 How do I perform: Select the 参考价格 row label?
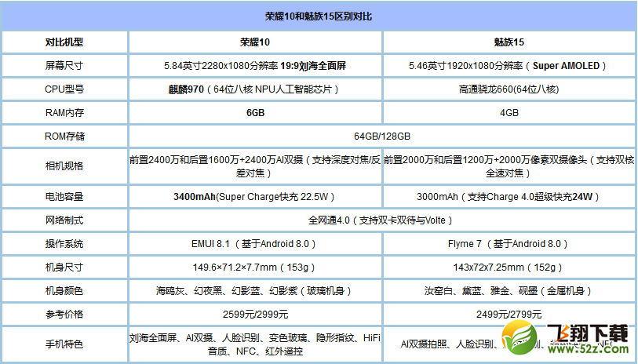pos(64,315)
